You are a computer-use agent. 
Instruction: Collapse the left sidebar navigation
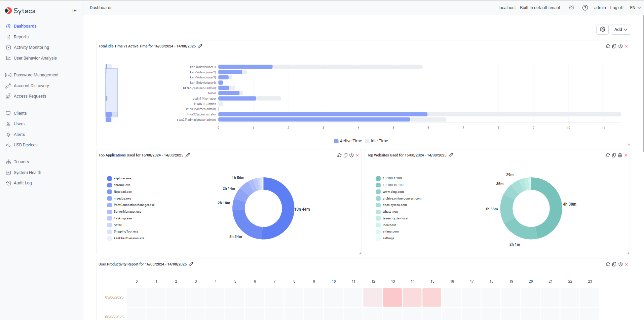pyautogui.click(x=74, y=10)
